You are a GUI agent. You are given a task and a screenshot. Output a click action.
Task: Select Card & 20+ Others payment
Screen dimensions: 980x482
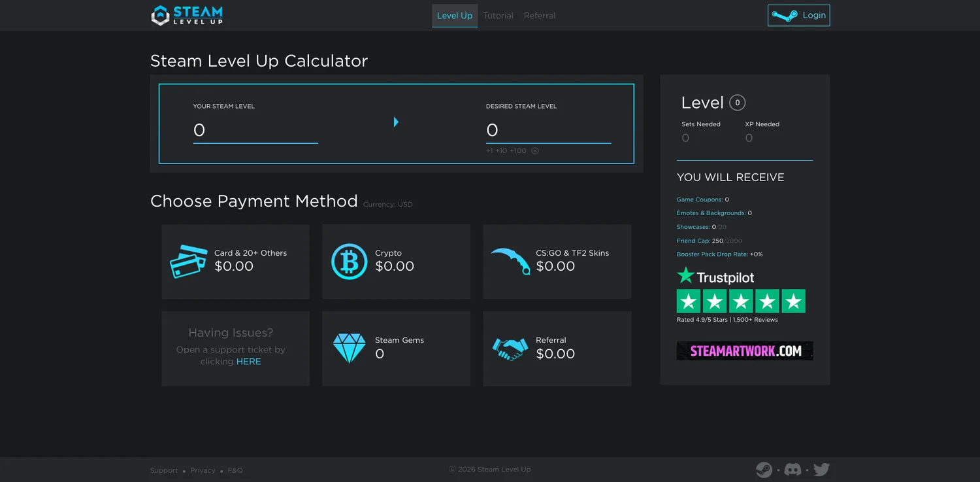tap(235, 262)
